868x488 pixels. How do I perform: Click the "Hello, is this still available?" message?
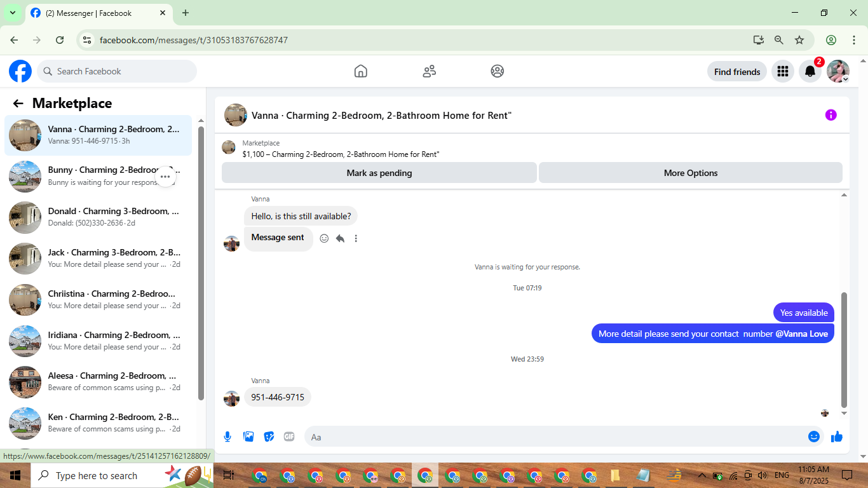tap(301, 216)
